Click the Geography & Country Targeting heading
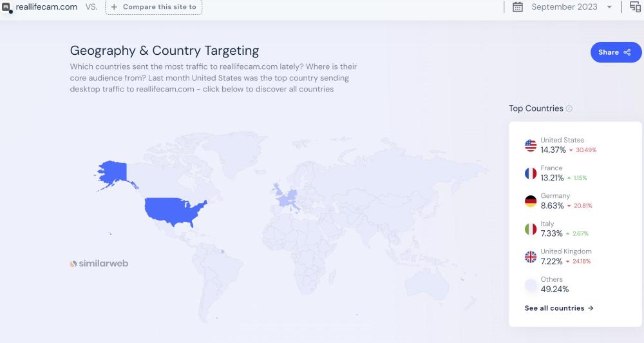The height and width of the screenshot is (343, 644). coord(164,50)
